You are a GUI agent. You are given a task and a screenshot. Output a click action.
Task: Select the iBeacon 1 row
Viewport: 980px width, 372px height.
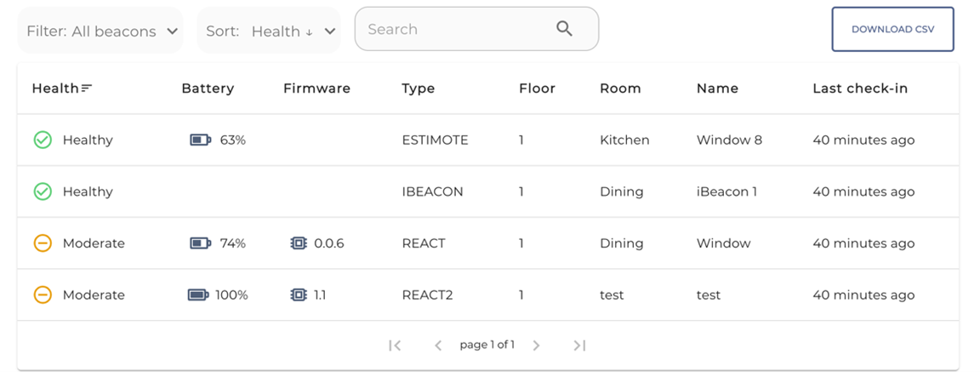click(x=488, y=192)
